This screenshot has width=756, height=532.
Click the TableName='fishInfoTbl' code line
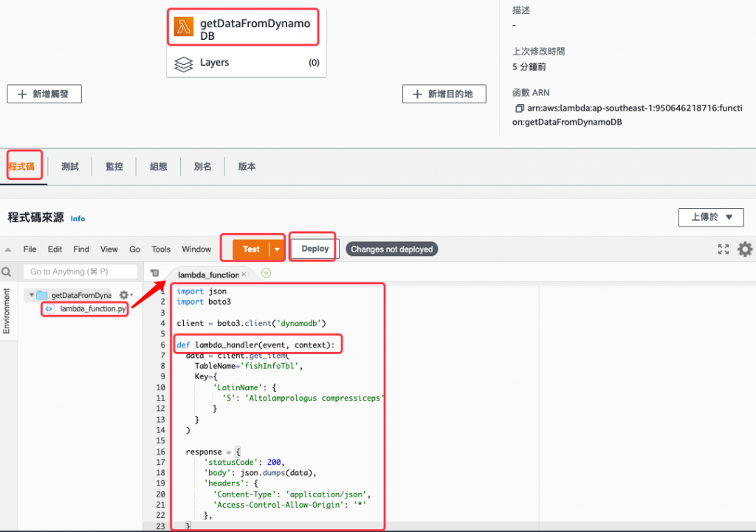coord(248,366)
